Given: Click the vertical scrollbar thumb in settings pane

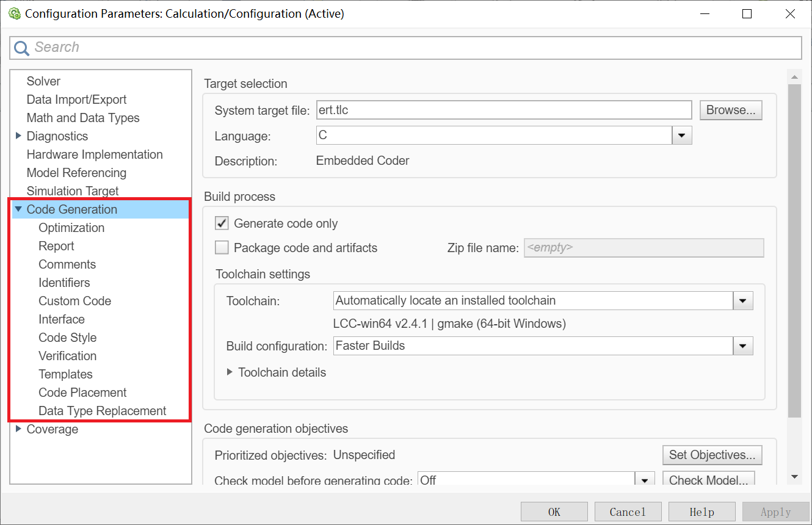Looking at the screenshot, I should coord(794,250).
